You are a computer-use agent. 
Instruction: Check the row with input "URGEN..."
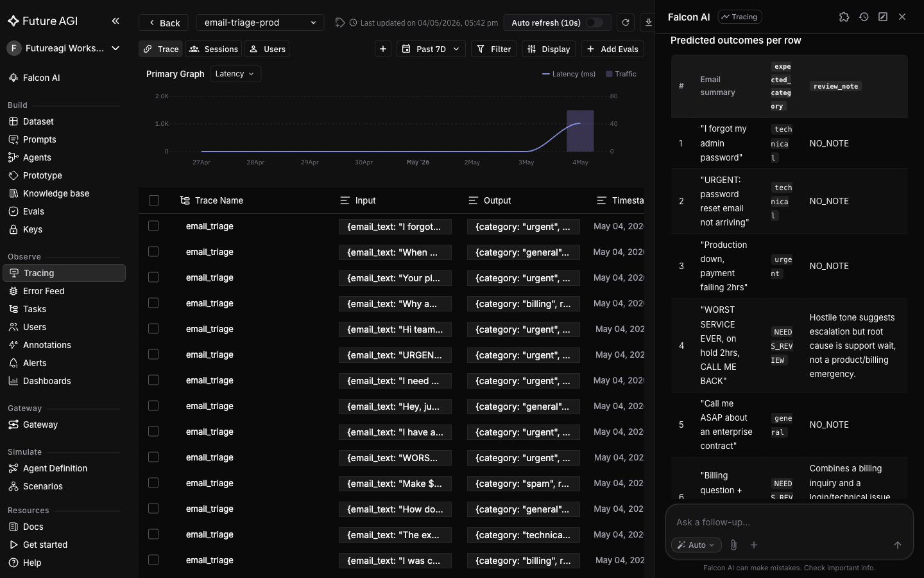pos(153,355)
